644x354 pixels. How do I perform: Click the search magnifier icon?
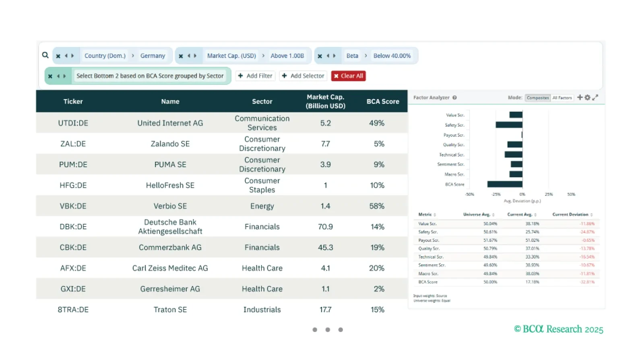45,55
